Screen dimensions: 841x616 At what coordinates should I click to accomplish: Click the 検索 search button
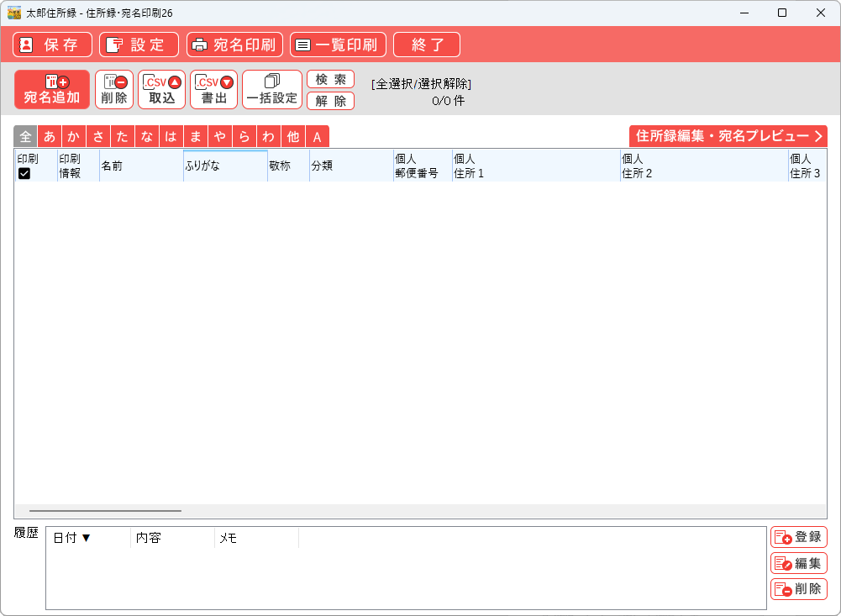point(330,79)
